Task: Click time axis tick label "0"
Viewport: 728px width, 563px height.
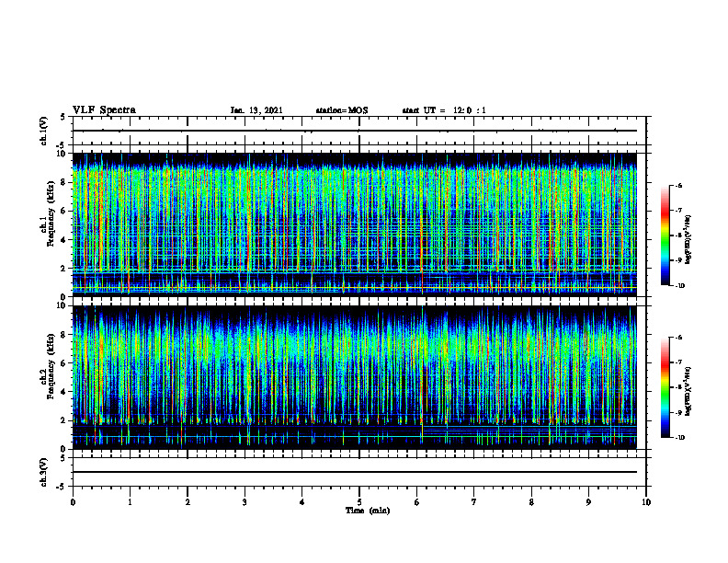Action: click(73, 502)
